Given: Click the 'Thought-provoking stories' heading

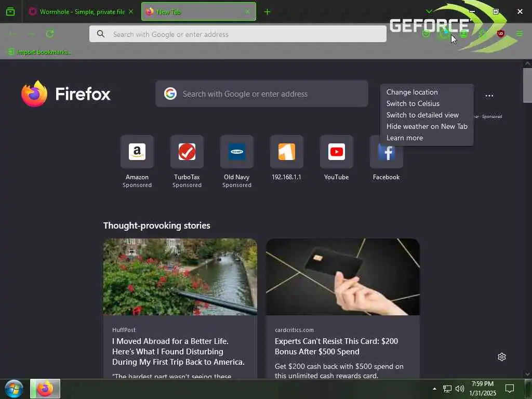Looking at the screenshot, I should (x=157, y=225).
